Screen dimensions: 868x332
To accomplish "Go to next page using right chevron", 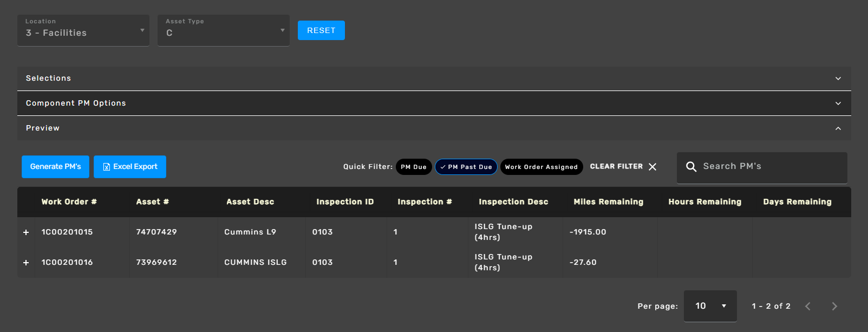I will [834, 307].
